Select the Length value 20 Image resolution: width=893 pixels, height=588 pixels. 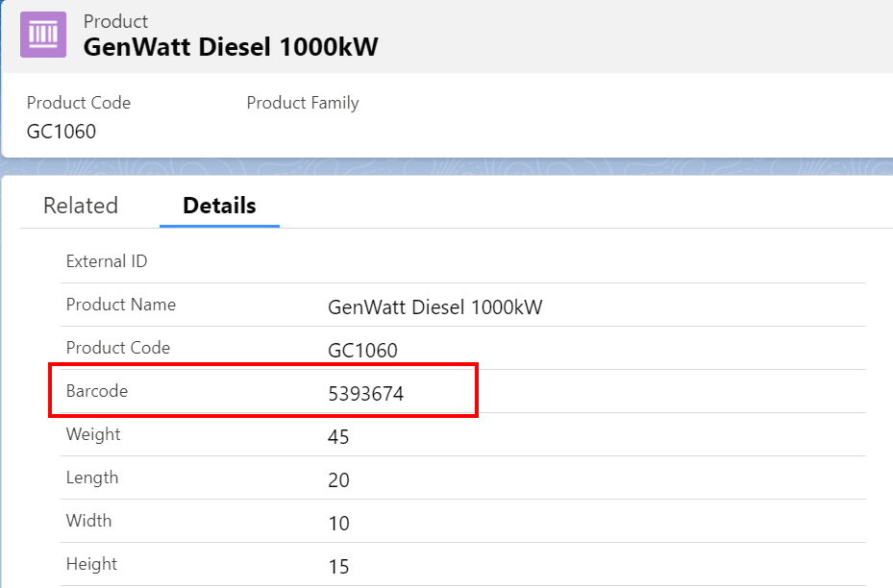[x=338, y=480]
